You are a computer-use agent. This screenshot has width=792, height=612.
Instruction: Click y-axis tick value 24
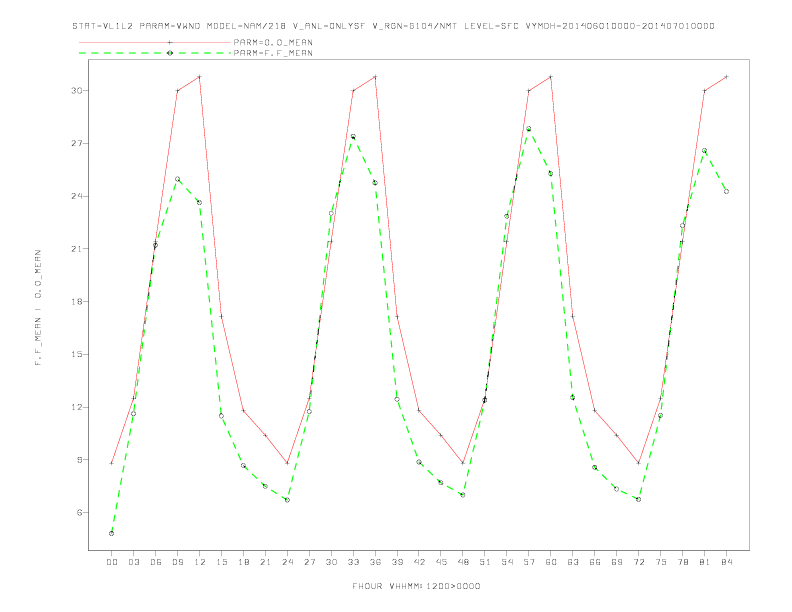pos(77,196)
